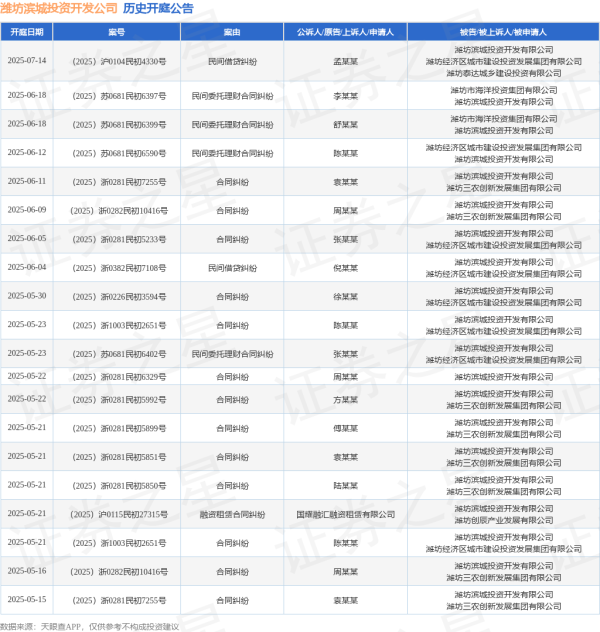600x632 pixels.
Task: Click case number (2025)浙0281民初5851号
Action: click(x=119, y=457)
